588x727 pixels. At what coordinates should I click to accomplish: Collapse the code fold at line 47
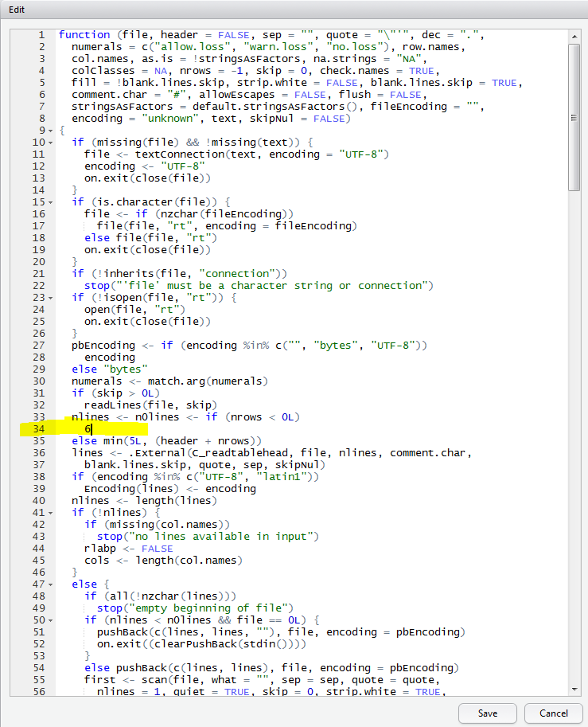tap(50, 585)
